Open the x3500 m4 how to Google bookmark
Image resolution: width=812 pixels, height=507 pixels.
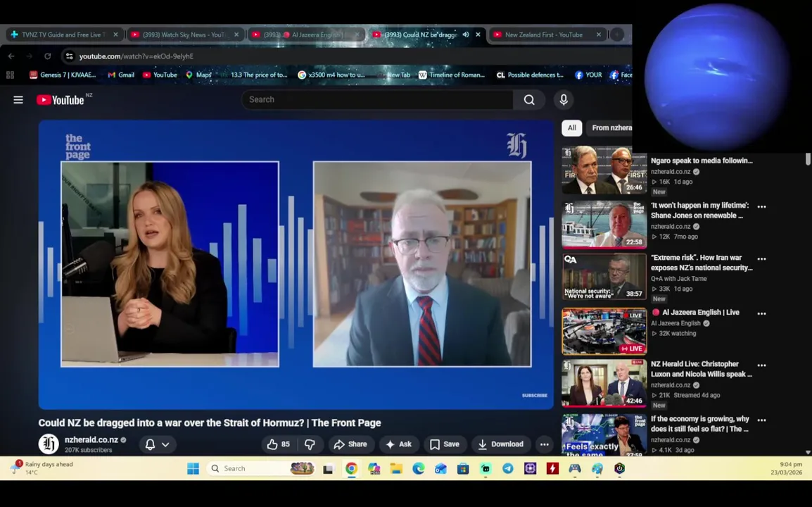[331, 75]
